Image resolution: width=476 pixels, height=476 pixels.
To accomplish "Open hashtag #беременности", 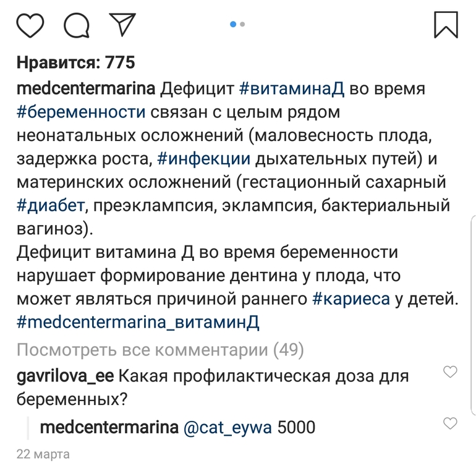I will point(81,112).
